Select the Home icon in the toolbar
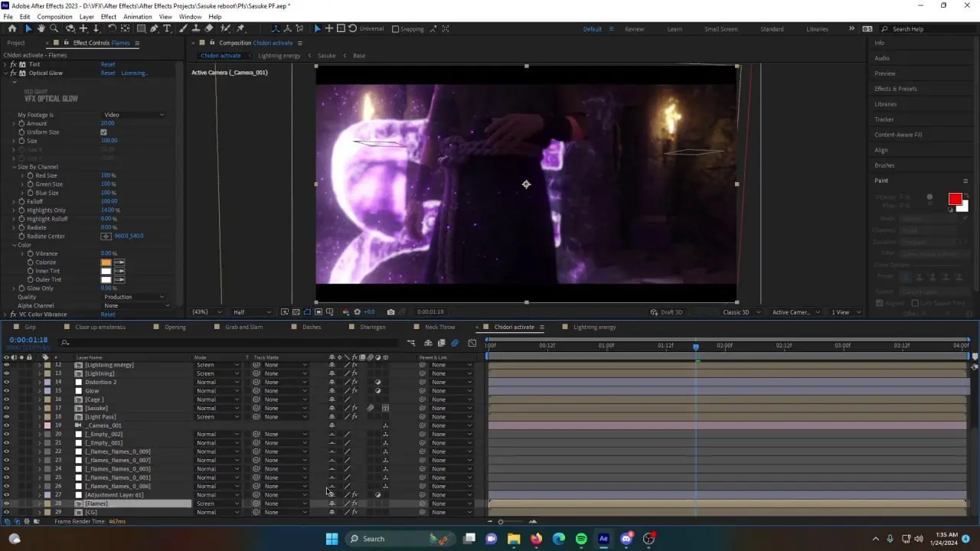The width and height of the screenshot is (980, 551). coord(11,28)
